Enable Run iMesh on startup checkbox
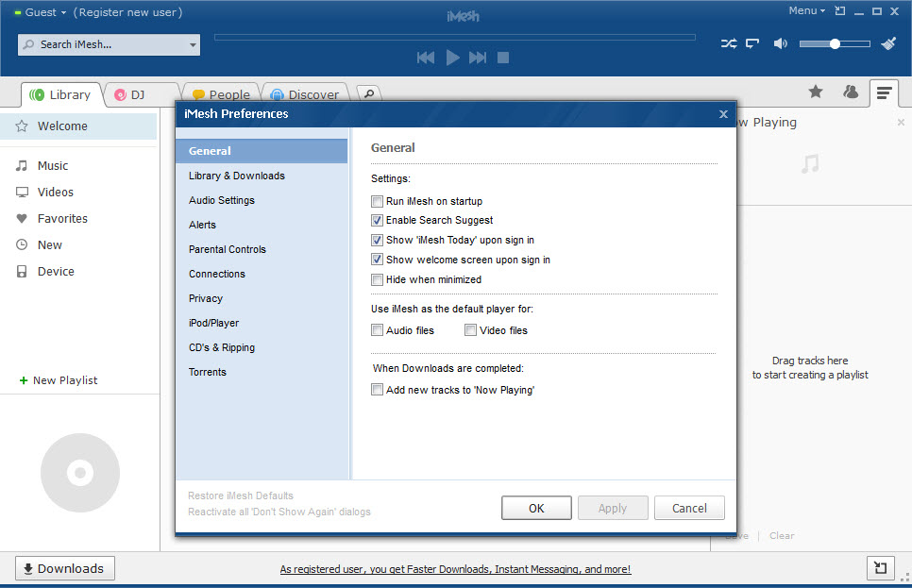Image resolution: width=912 pixels, height=588 pixels. 377,201
